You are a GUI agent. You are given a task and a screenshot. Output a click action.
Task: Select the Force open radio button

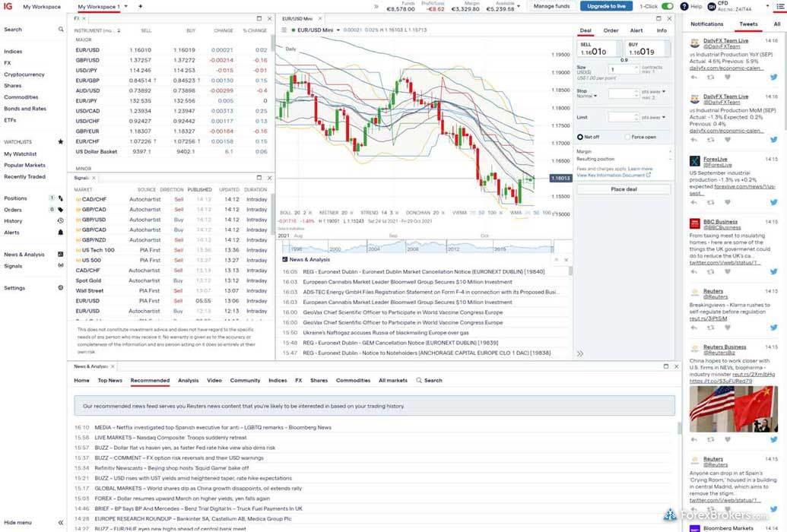pos(627,138)
